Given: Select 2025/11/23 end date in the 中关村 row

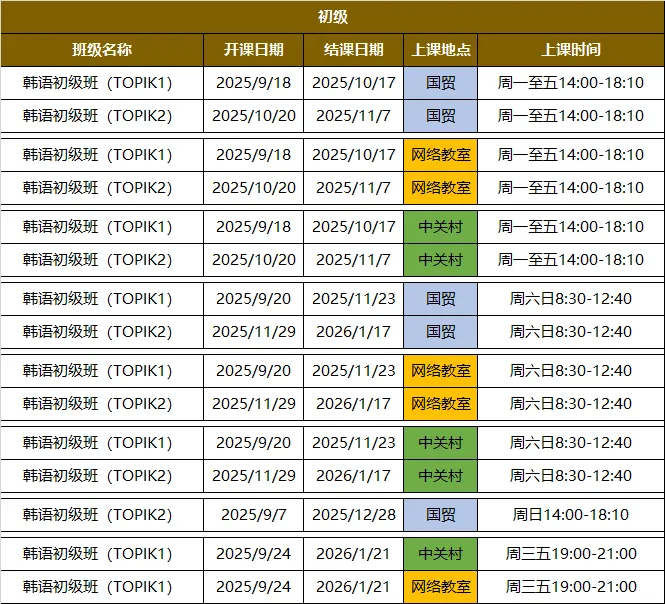Looking at the screenshot, I should [354, 443].
